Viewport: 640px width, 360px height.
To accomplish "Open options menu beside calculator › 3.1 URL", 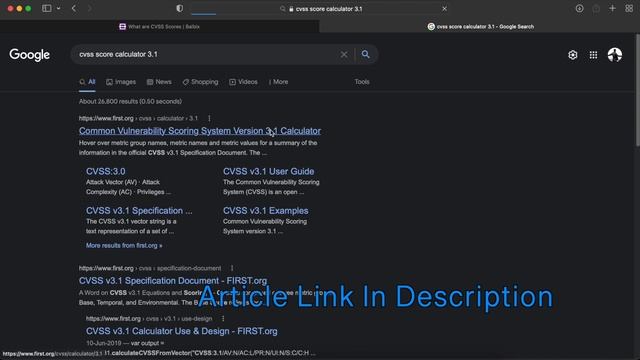I will [x=209, y=118].
